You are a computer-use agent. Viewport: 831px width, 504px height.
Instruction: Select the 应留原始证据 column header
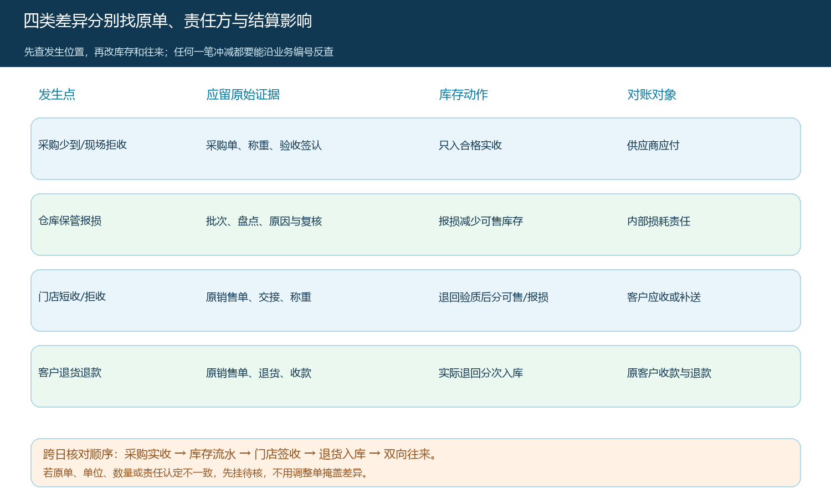[243, 95]
